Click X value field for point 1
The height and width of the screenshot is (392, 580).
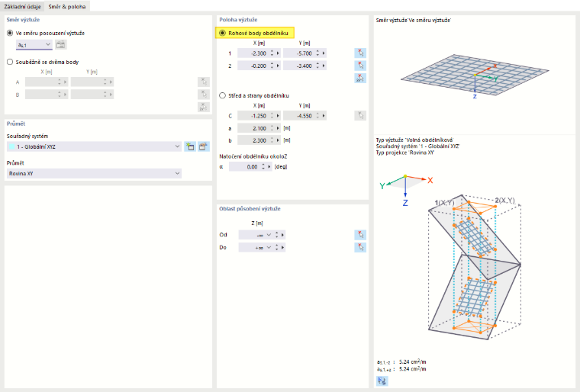click(253, 53)
